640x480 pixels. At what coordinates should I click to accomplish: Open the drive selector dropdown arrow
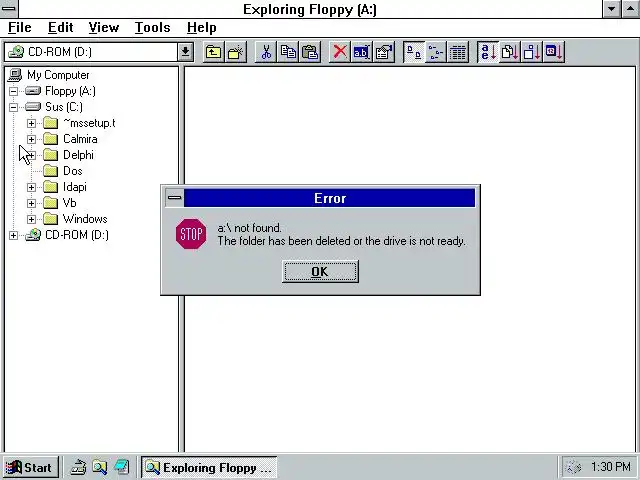[185, 52]
